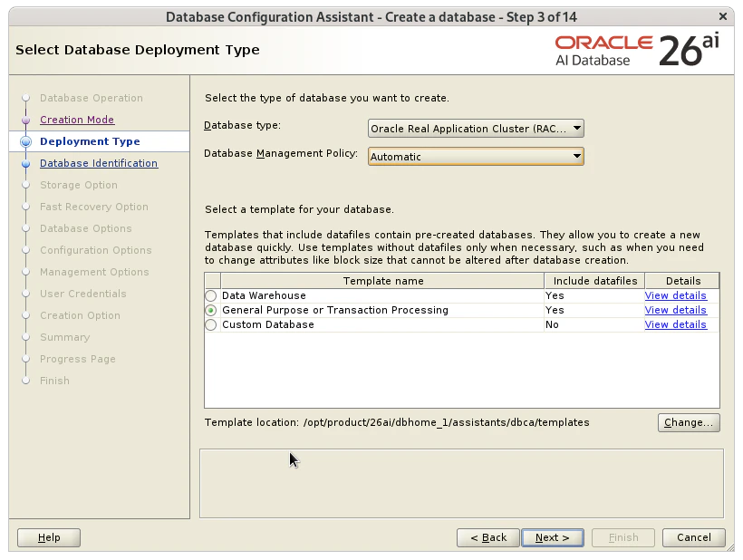View details for General Purpose template

675,310
